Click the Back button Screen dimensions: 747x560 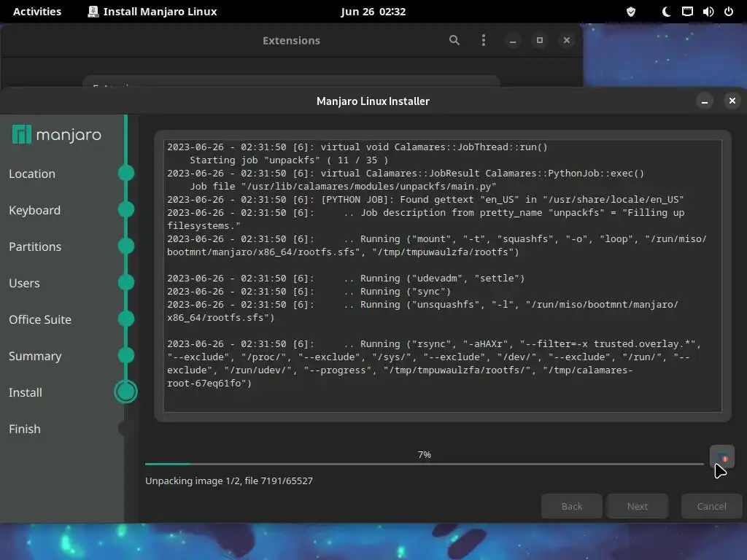click(x=572, y=506)
